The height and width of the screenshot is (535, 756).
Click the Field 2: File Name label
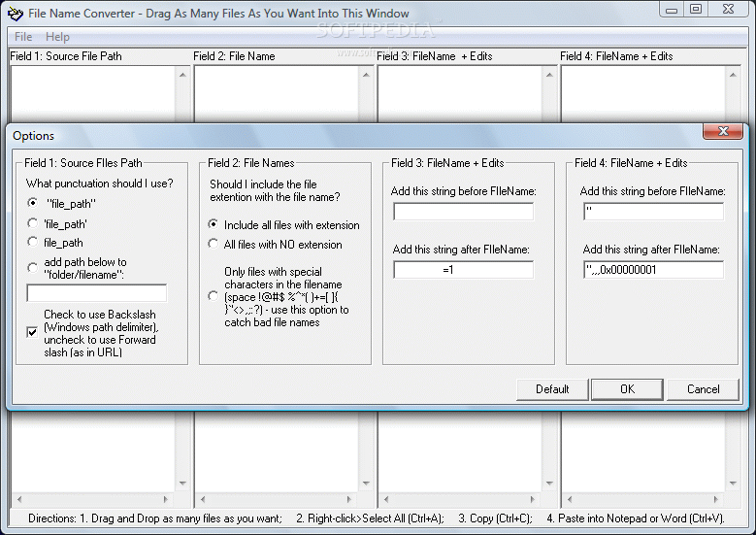(x=234, y=56)
